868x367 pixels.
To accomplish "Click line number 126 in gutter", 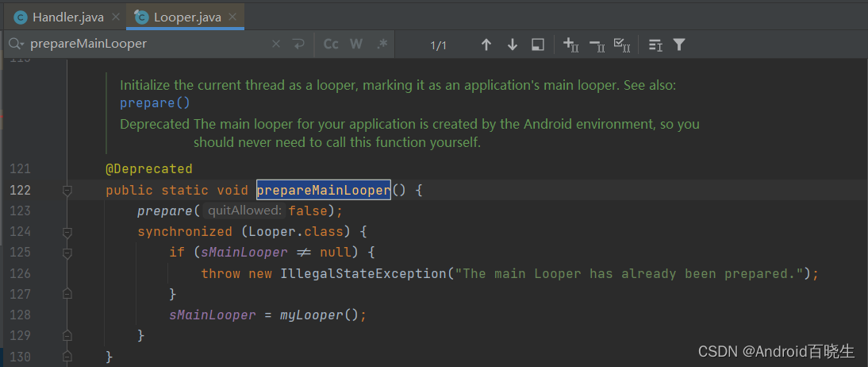I will click(x=21, y=273).
